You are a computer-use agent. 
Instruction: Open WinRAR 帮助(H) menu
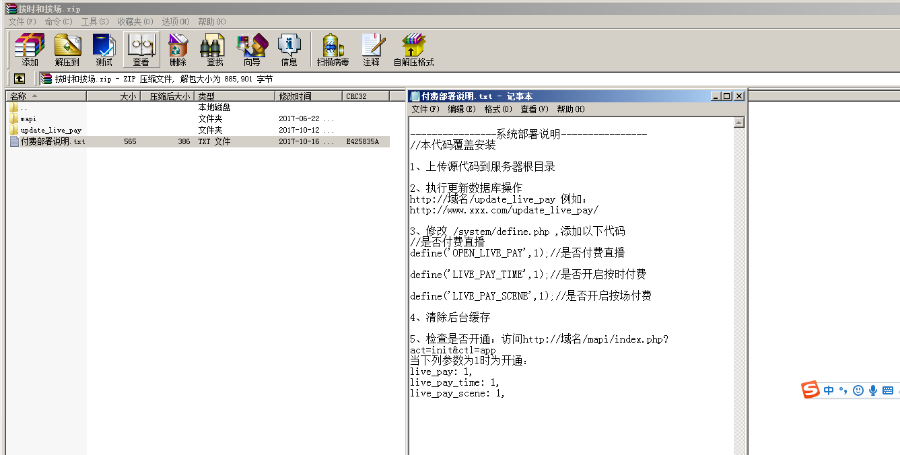[x=212, y=21]
